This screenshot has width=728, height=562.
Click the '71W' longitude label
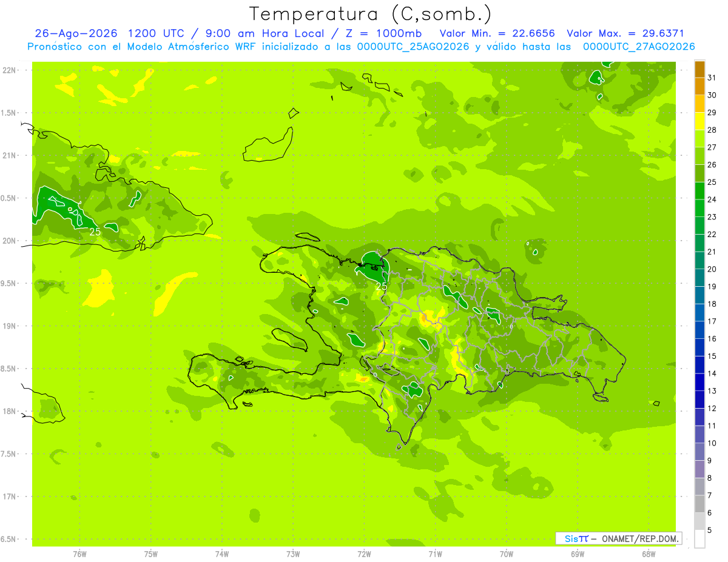click(435, 554)
